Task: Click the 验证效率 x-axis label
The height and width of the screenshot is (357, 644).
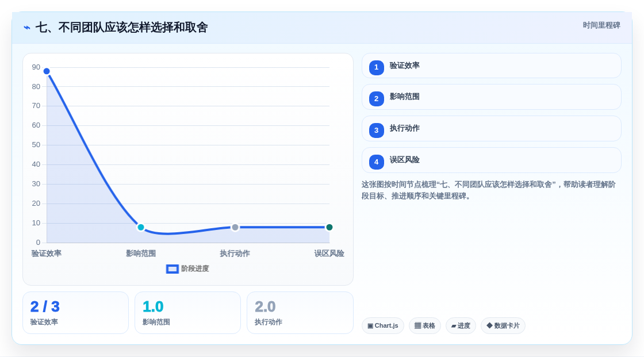Action: tap(47, 254)
